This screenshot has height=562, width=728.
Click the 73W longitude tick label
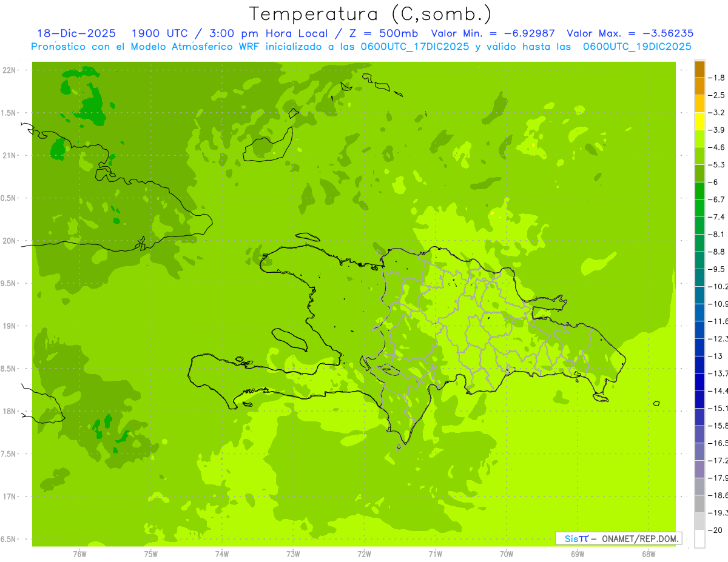coord(293,554)
